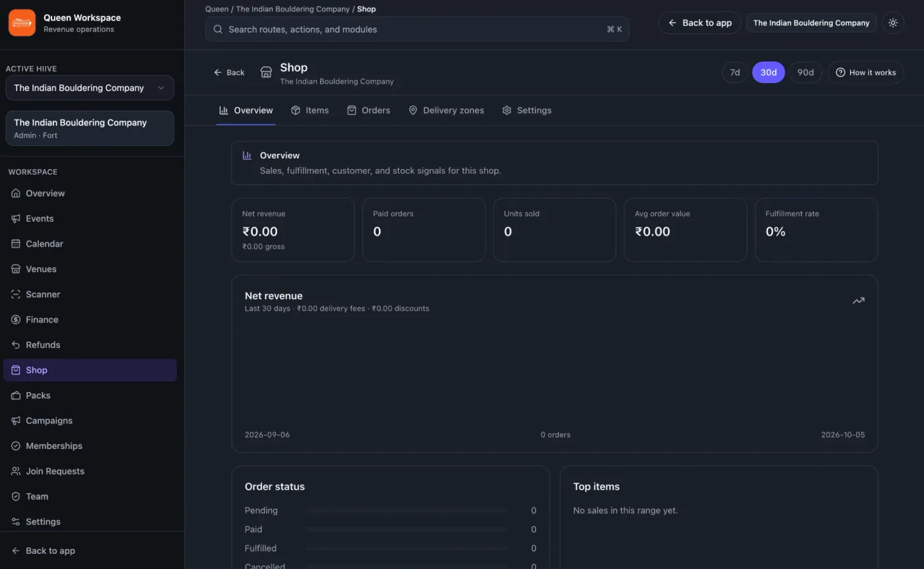Open the Delivery zones tab
This screenshot has width=924, height=569.
click(446, 110)
